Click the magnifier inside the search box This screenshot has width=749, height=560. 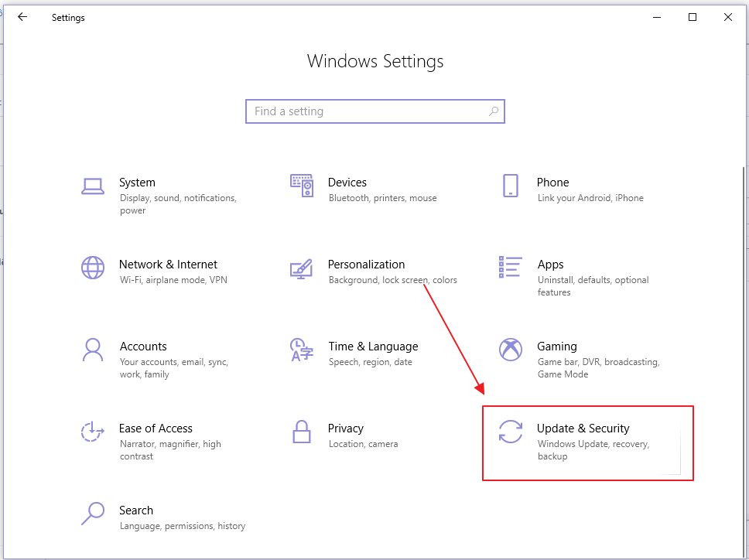pos(494,111)
